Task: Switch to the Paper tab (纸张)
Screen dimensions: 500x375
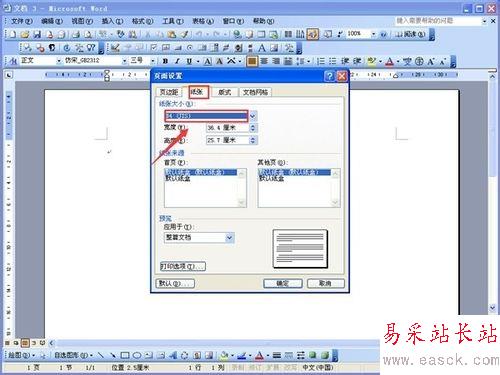Action: click(x=197, y=92)
